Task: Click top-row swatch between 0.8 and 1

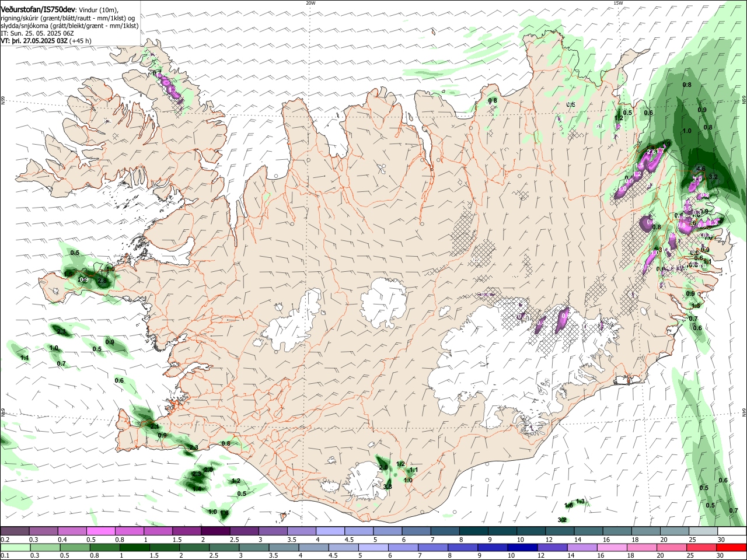Action: coord(130,531)
